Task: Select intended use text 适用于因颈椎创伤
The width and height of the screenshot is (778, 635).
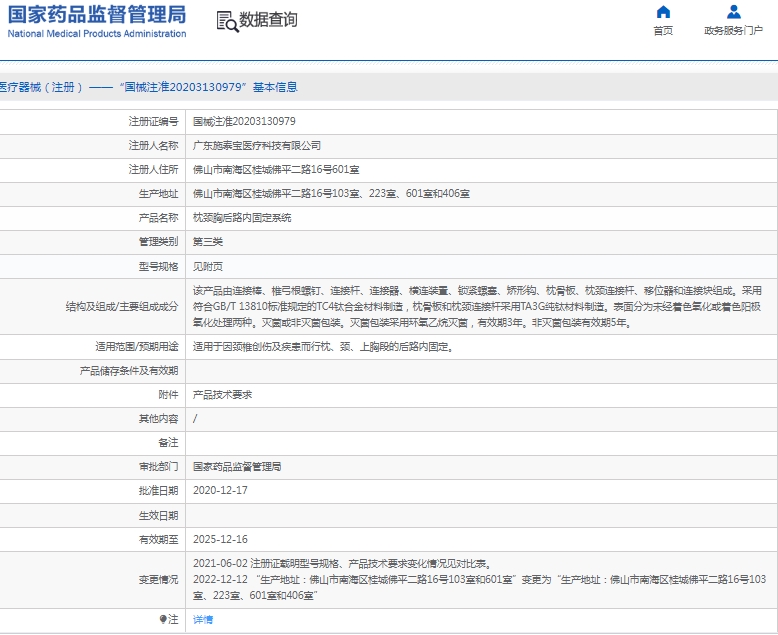Action: click(x=324, y=347)
